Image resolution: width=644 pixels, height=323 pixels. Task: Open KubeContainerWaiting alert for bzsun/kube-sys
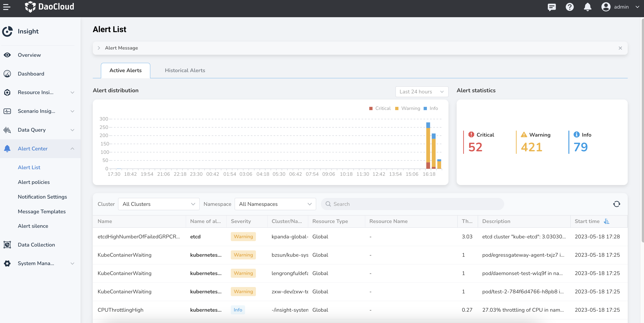pyautogui.click(x=124, y=255)
